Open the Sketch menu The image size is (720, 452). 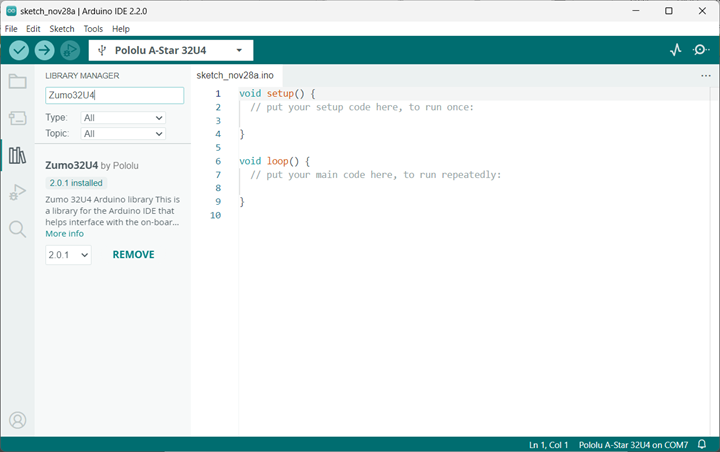(x=61, y=29)
